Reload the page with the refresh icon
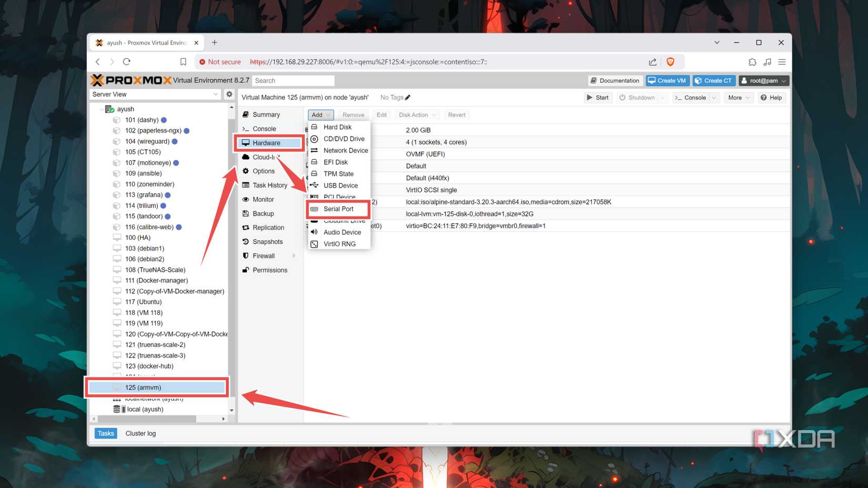This screenshot has width=868, height=488. coord(127,62)
